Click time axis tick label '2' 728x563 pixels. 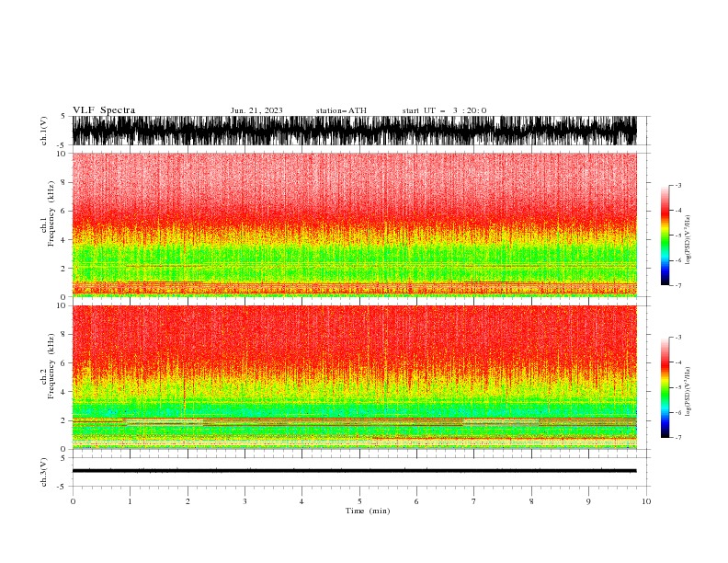click(x=188, y=501)
